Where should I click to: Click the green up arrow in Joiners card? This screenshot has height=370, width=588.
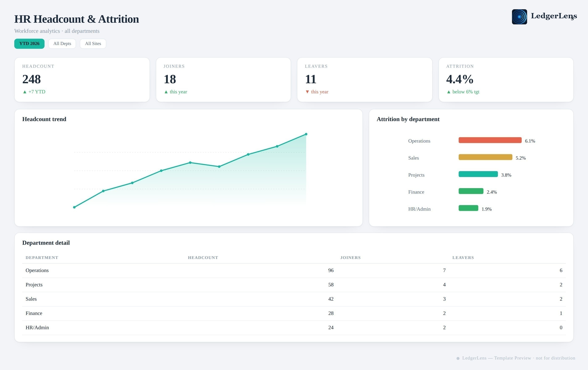coord(166,92)
